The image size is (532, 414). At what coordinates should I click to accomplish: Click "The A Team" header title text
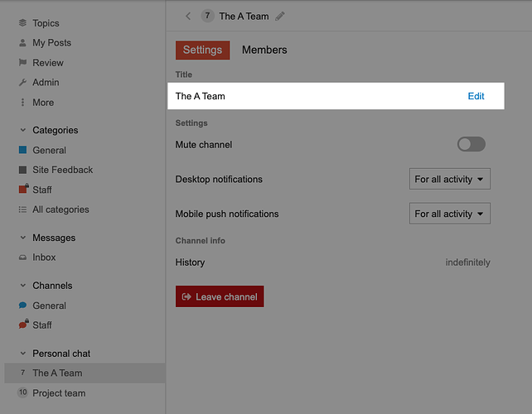pos(244,17)
